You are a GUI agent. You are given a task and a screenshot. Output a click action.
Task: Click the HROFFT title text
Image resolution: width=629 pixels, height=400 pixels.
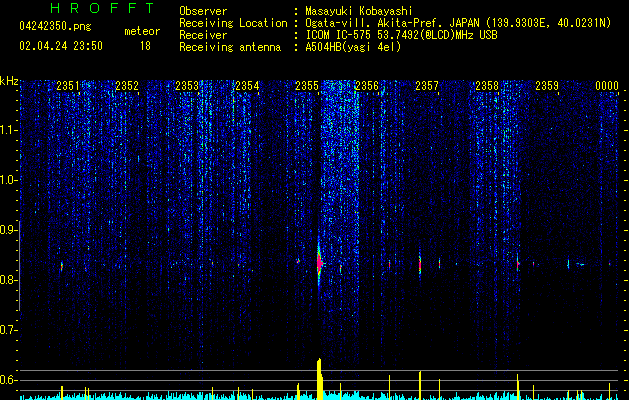click(x=102, y=8)
